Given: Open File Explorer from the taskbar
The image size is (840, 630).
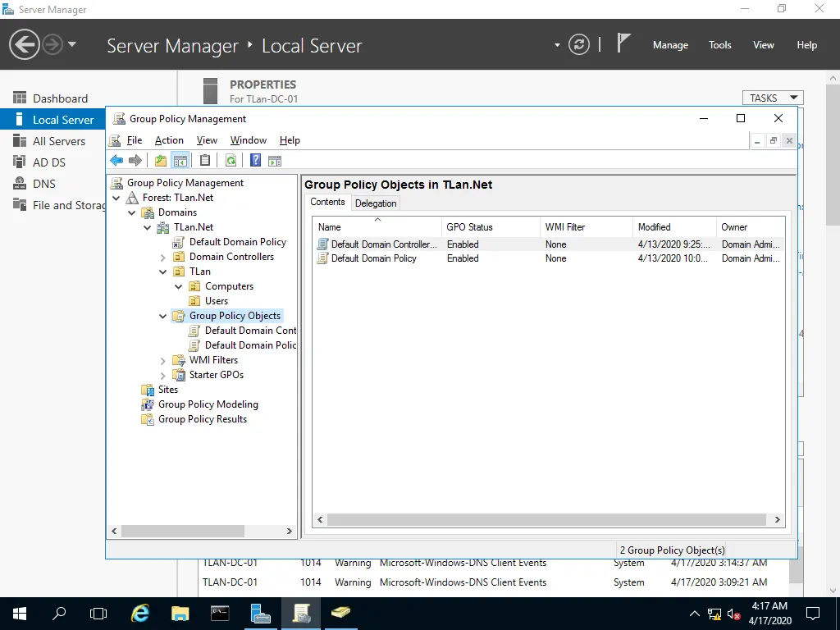Looking at the screenshot, I should coord(180,614).
